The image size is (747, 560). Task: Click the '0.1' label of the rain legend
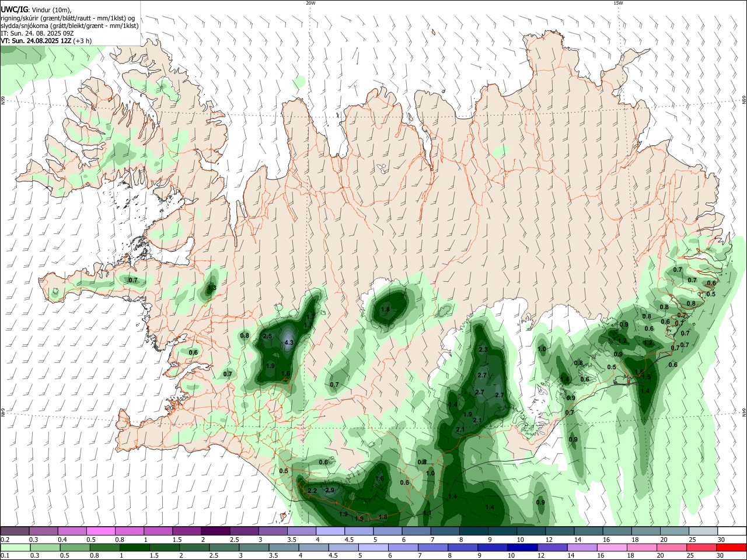pyautogui.click(x=5, y=556)
